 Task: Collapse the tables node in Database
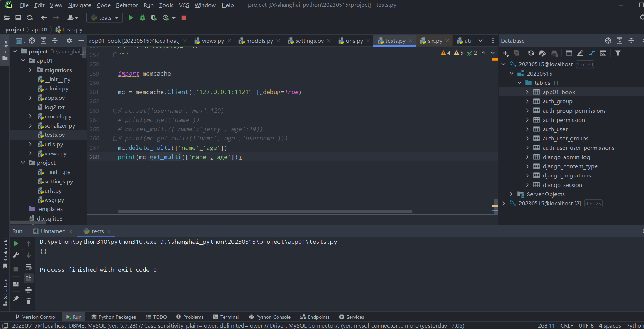coord(519,83)
